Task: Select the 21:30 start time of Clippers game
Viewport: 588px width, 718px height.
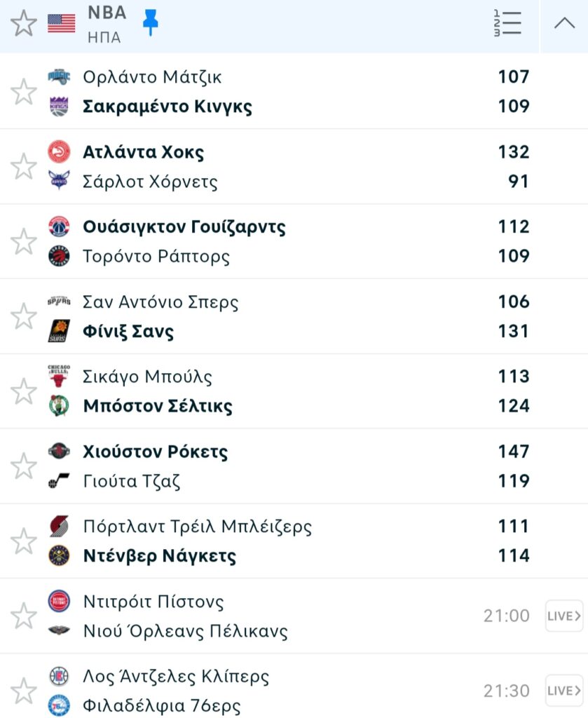Action: (x=506, y=691)
